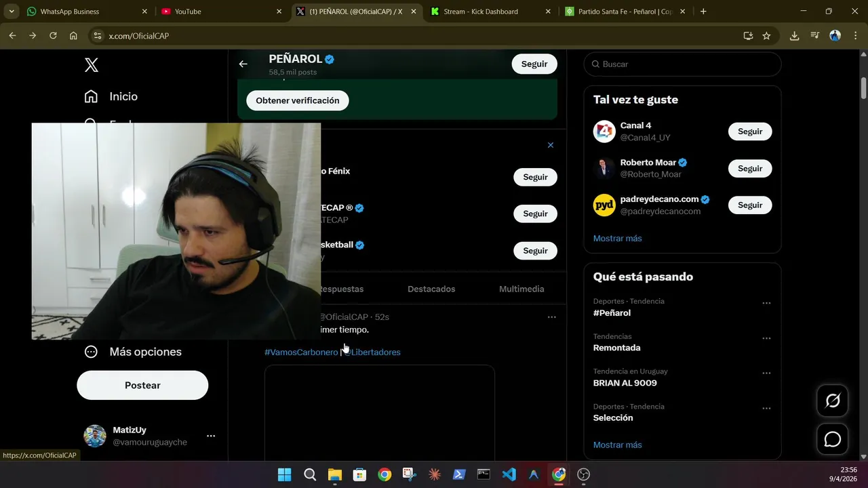
Task: Click Roberto Moar profile avatar
Action: pos(604,168)
